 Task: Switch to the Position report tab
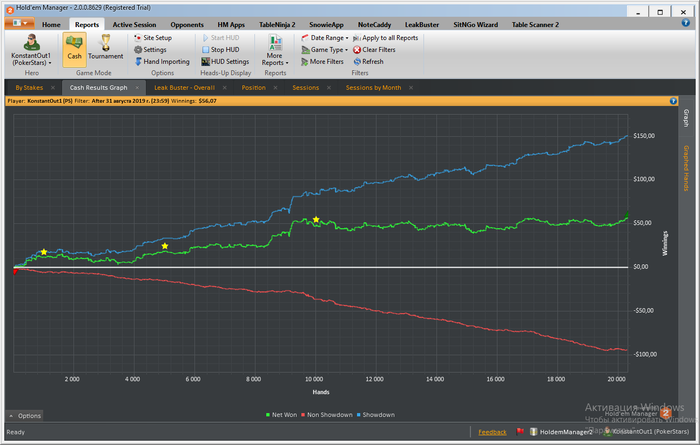coord(254,87)
